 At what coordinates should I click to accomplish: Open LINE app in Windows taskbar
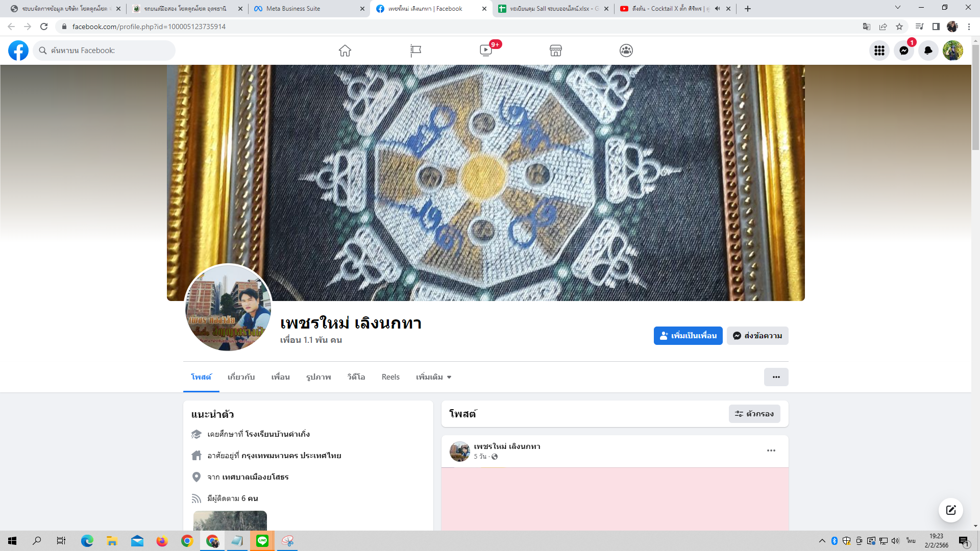click(262, 541)
